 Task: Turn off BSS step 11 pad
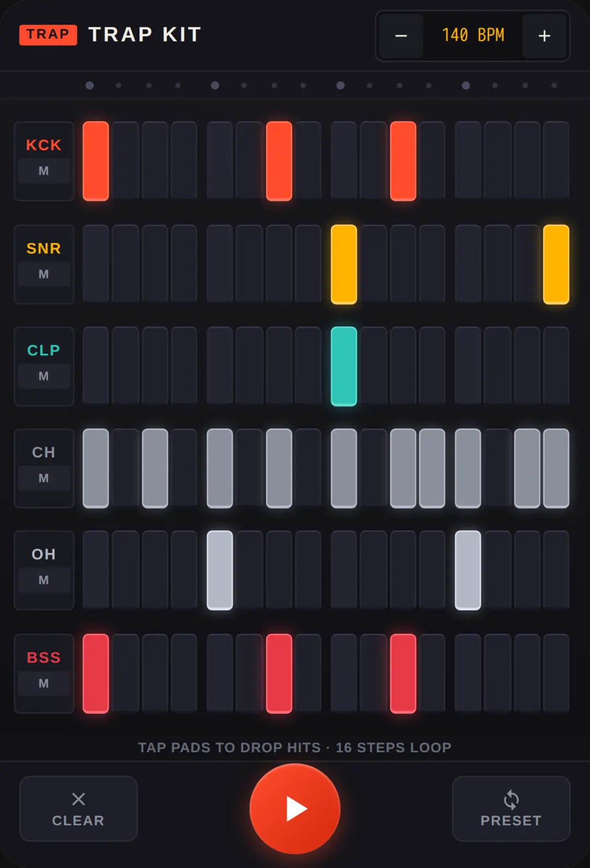(403, 674)
